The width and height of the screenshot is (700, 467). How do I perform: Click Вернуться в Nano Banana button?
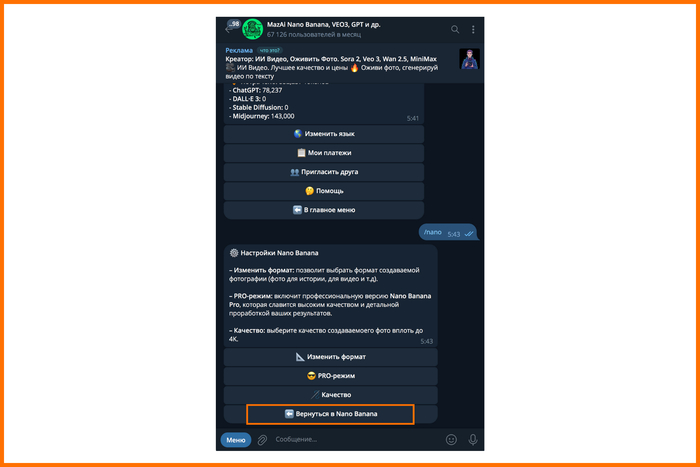point(330,414)
